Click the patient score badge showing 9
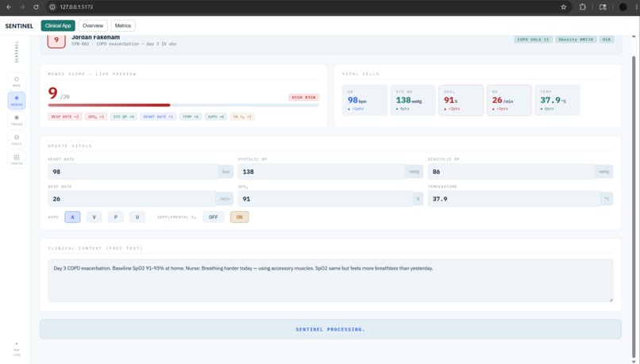The image size is (640, 364). pyautogui.click(x=56, y=40)
